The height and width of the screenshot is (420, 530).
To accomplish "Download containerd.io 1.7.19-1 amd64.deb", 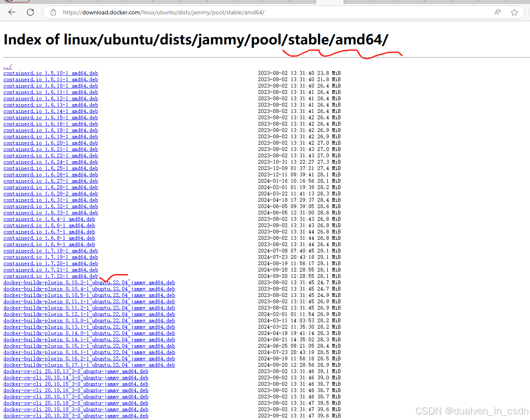I will tap(51, 257).
